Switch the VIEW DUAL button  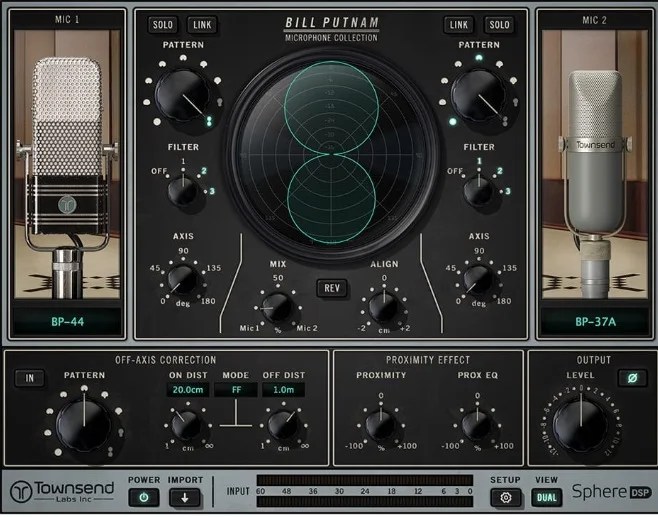pyautogui.click(x=546, y=498)
